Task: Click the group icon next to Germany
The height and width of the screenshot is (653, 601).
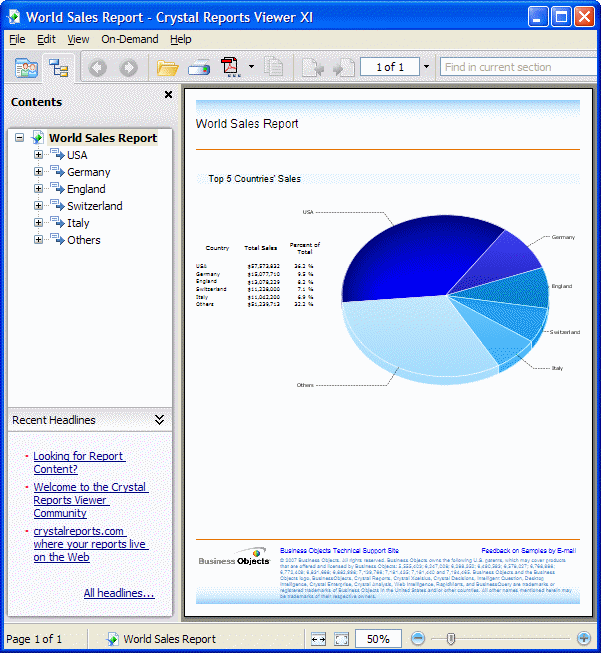Action: (x=57, y=172)
